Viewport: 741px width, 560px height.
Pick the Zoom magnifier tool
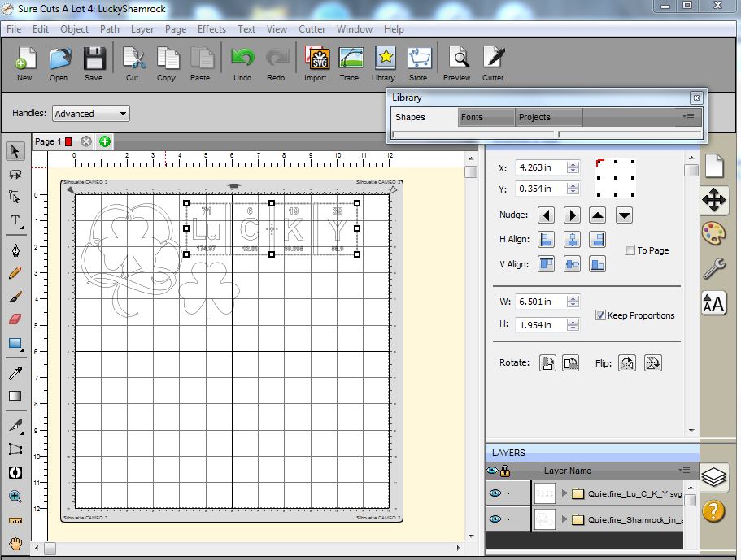15,497
